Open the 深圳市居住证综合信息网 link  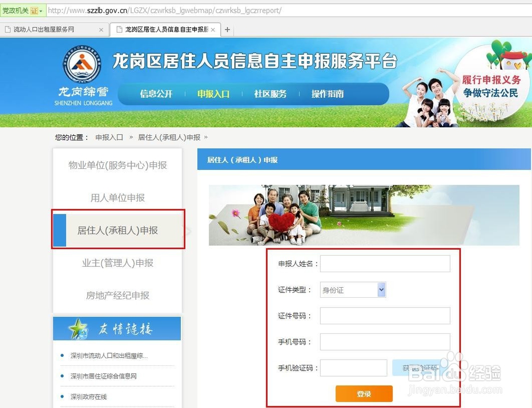(104, 376)
